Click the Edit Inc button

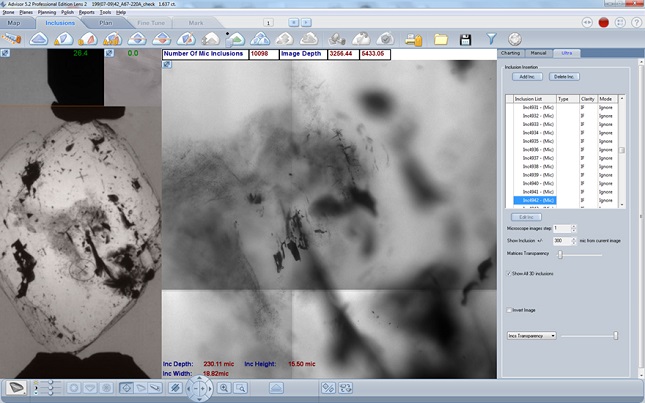pos(526,217)
